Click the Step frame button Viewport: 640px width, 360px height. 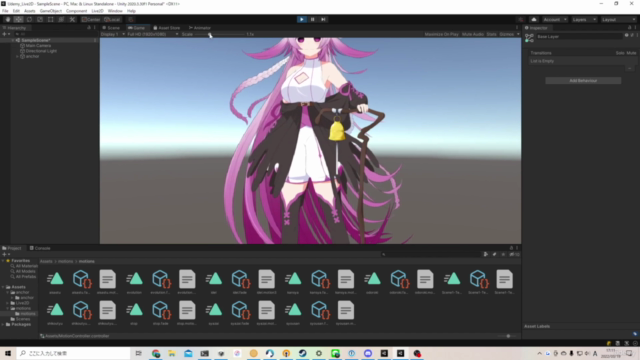coord(323,19)
